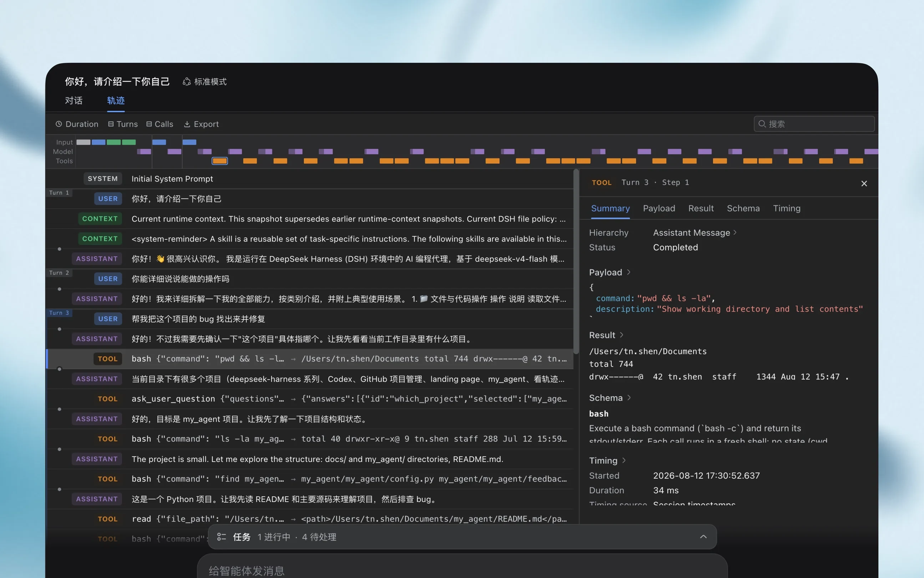Toggle the Calls view option

(x=160, y=124)
